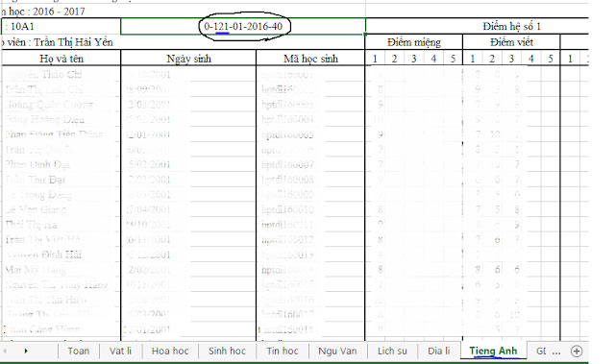Click column 3 under Điểm miệng
Viewport: 615px width, 364px height.
(x=414, y=59)
